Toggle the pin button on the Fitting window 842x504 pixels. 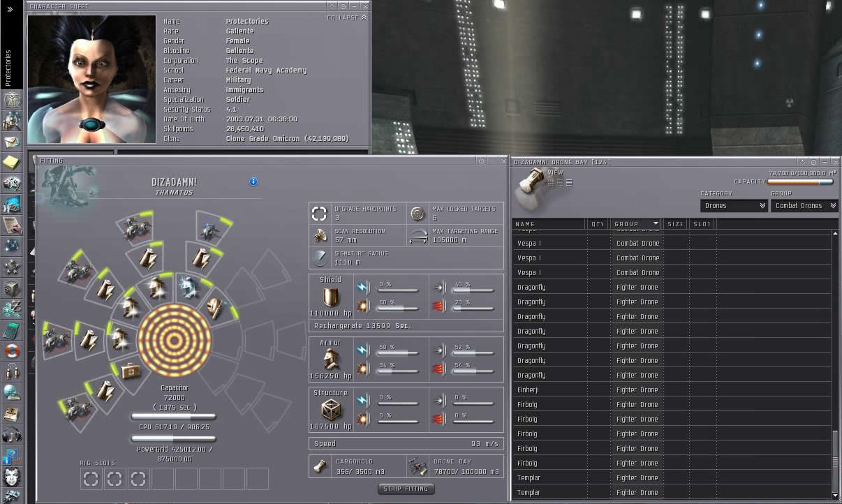481,161
